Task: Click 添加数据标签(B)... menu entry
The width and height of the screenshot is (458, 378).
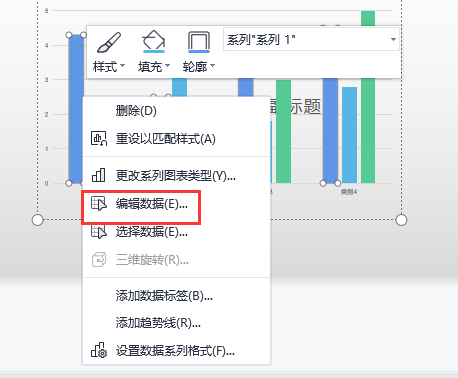Action: 176,295
